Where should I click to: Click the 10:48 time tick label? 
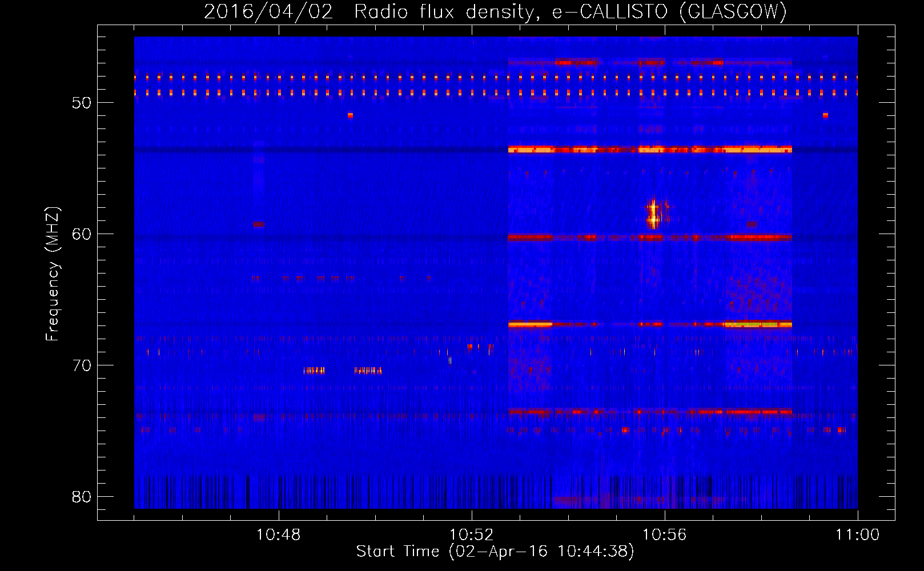coord(279,535)
